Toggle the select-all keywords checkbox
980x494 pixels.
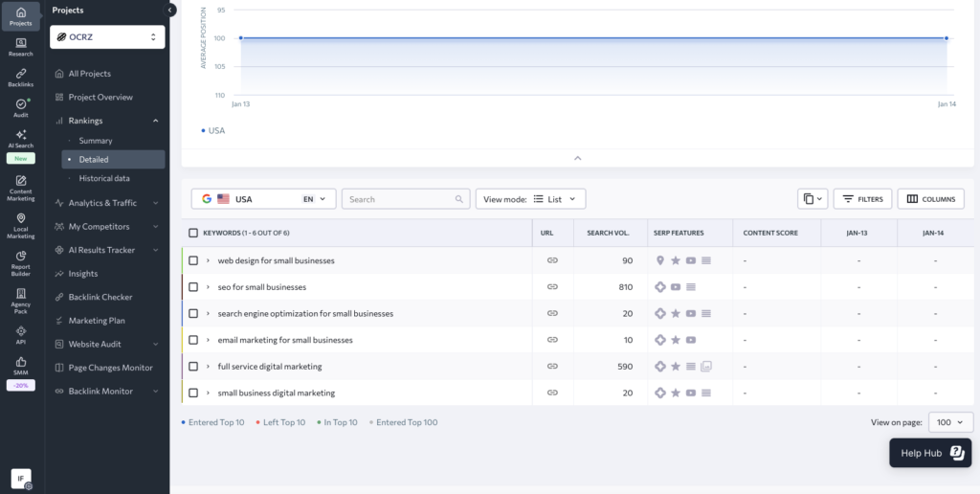(x=193, y=233)
